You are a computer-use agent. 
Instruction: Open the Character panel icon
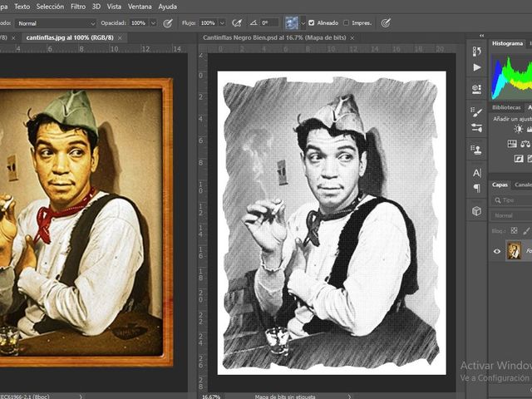point(476,173)
